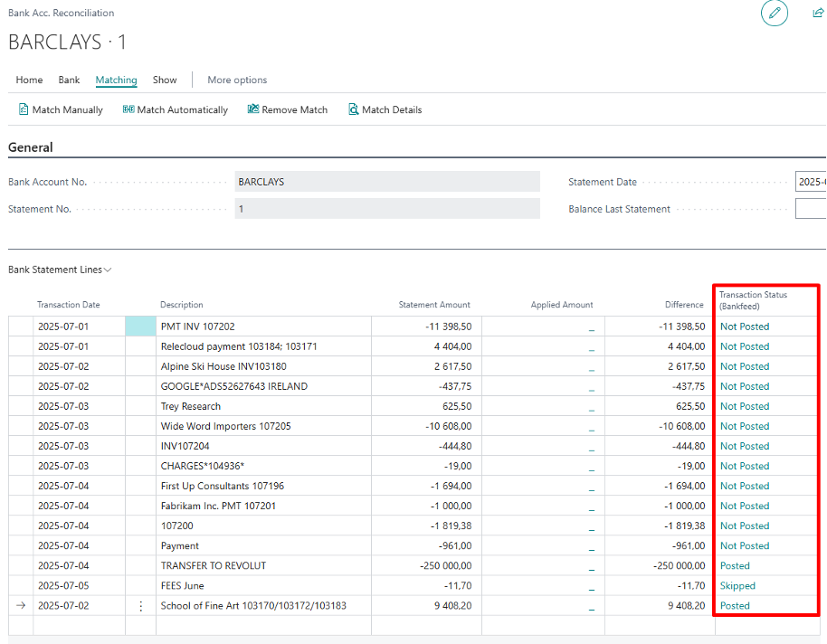The image size is (827, 644).
Task: Click the Statement No. field
Action: [387, 209]
